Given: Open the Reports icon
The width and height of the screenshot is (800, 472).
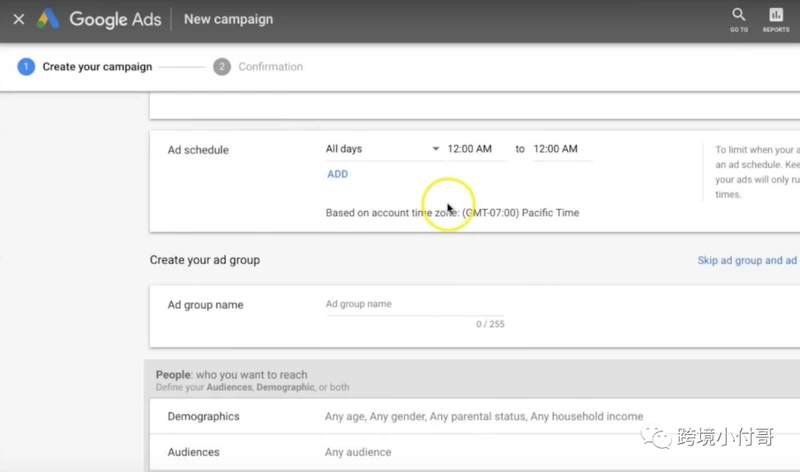Looking at the screenshot, I should [776, 20].
